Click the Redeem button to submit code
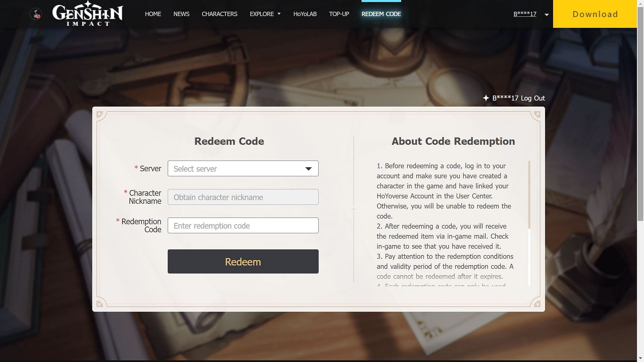644x362 pixels. (x=243, y=261)
